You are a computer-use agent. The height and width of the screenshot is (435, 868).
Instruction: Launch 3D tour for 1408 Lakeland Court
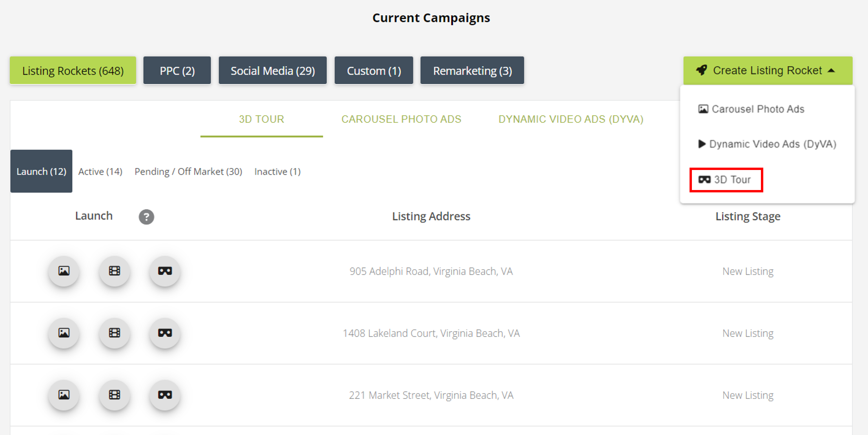pyautogui.click(x=165, y=333)
